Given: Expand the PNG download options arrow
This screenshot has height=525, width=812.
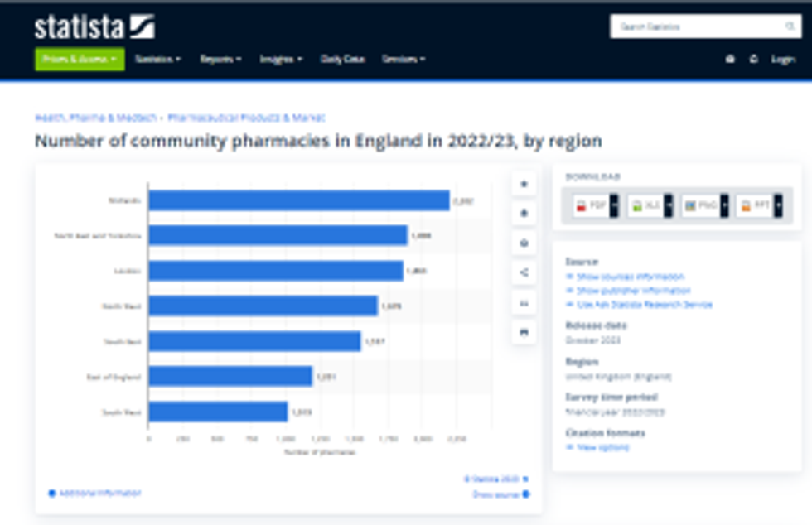Looking at the screenshot, I should 723,205.
